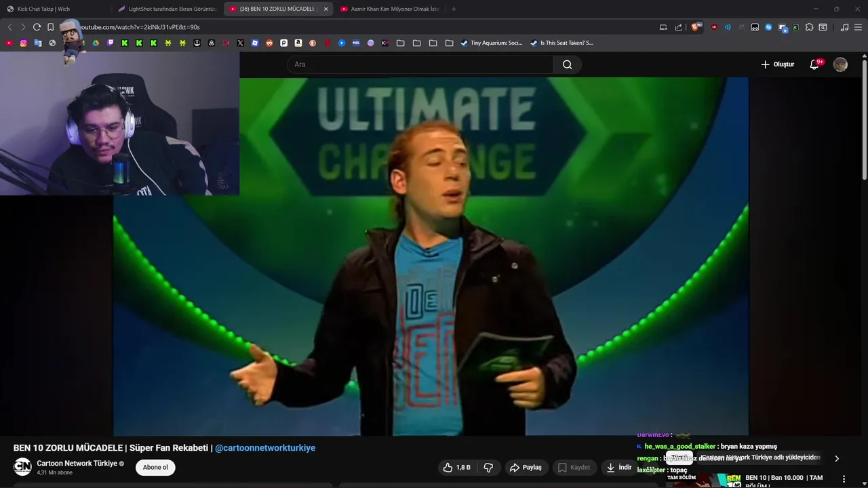Click the Kaydet save button

[574, 467]
